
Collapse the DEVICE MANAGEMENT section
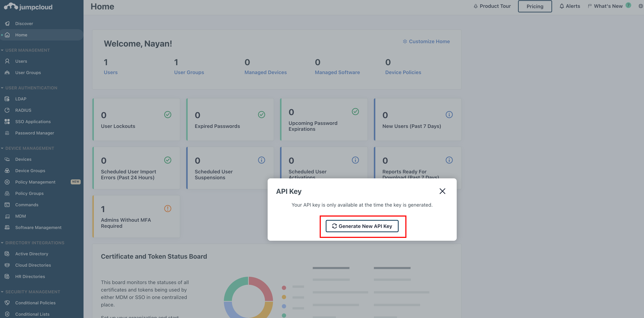2,148
